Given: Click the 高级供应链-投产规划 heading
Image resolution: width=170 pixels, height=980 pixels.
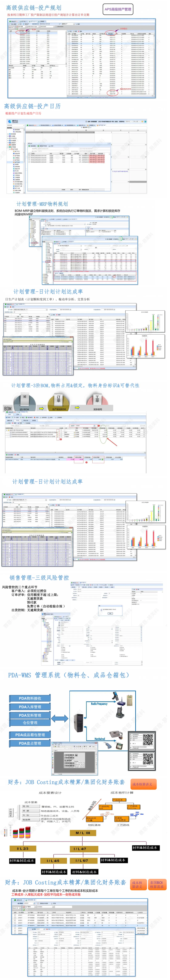Looking at the screenshot, I should (x=33, y=8).
